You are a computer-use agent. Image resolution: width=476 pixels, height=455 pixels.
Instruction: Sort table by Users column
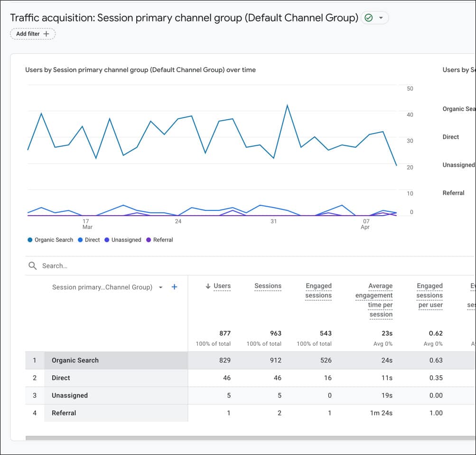(x=222, y=286)
